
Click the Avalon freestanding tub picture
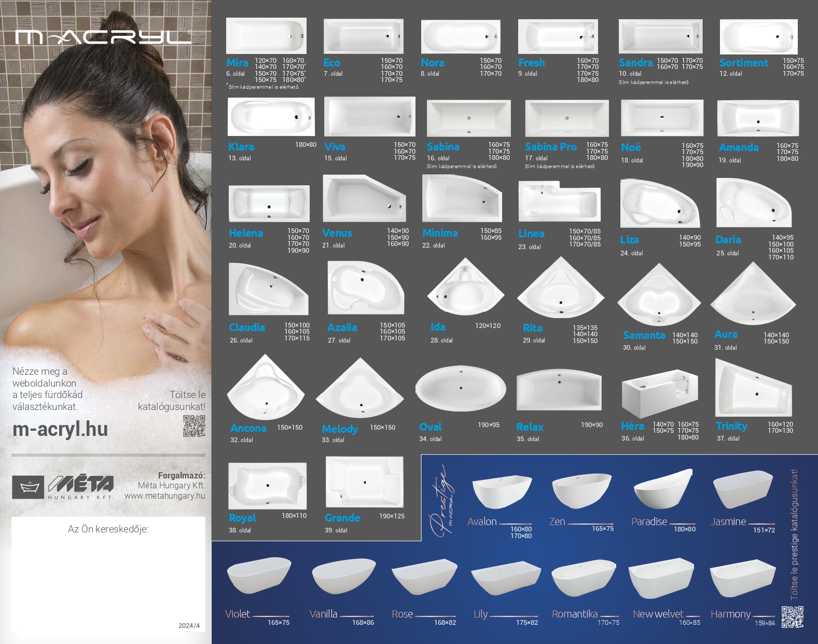(502, 492)
